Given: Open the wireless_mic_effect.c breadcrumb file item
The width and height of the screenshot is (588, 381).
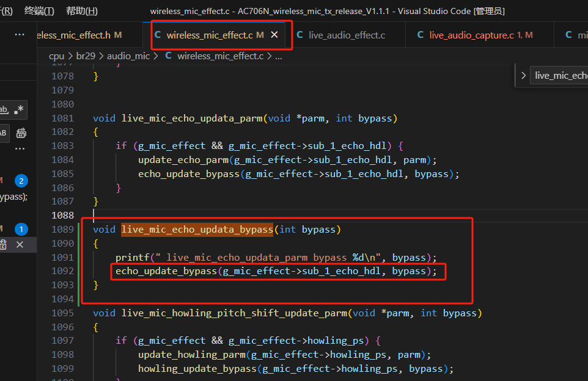Looking at the screenshot, I should (x=215, y=56).
